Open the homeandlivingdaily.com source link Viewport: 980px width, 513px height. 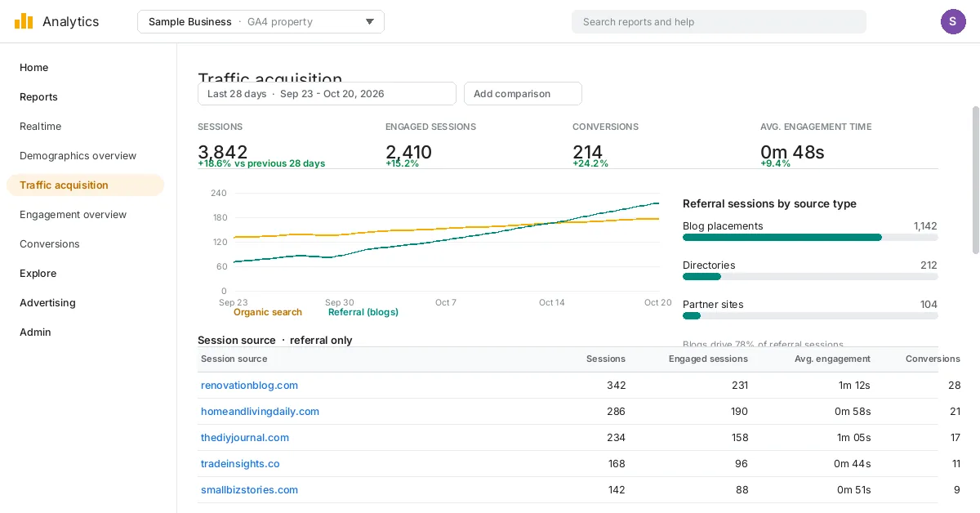260,412
